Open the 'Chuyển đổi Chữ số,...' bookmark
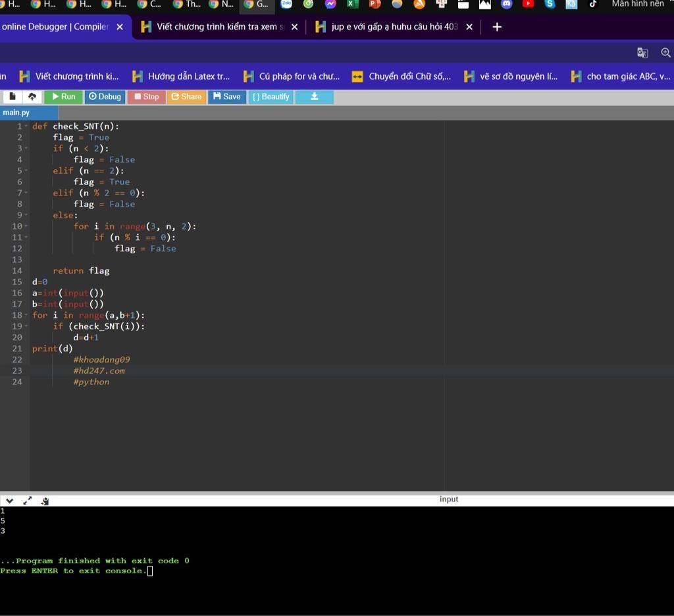The image size is (674, 616). tap(402, 76)
